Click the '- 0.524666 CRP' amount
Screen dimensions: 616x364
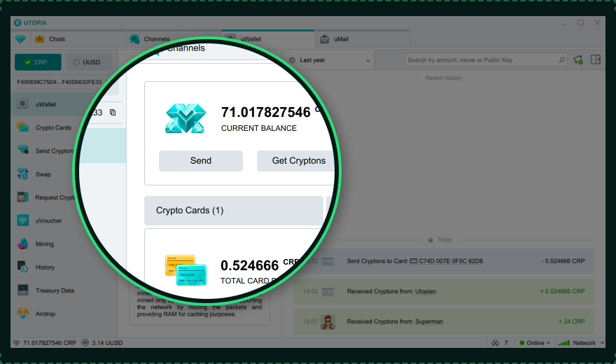point(563,261)
